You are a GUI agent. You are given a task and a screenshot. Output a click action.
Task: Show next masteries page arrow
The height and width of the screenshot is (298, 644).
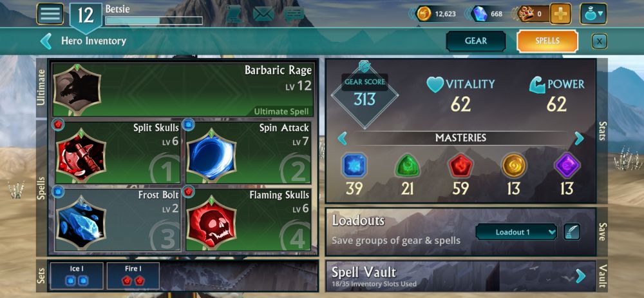point(579,138)
